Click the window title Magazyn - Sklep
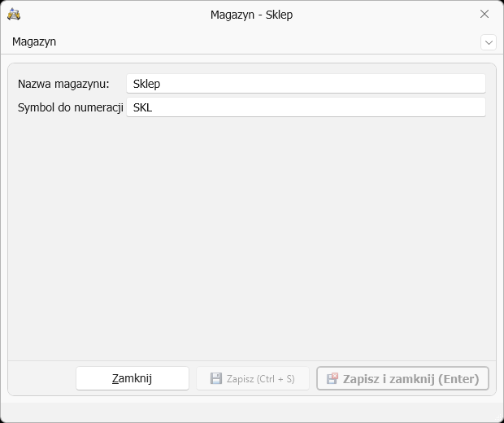 click(251, 15)
